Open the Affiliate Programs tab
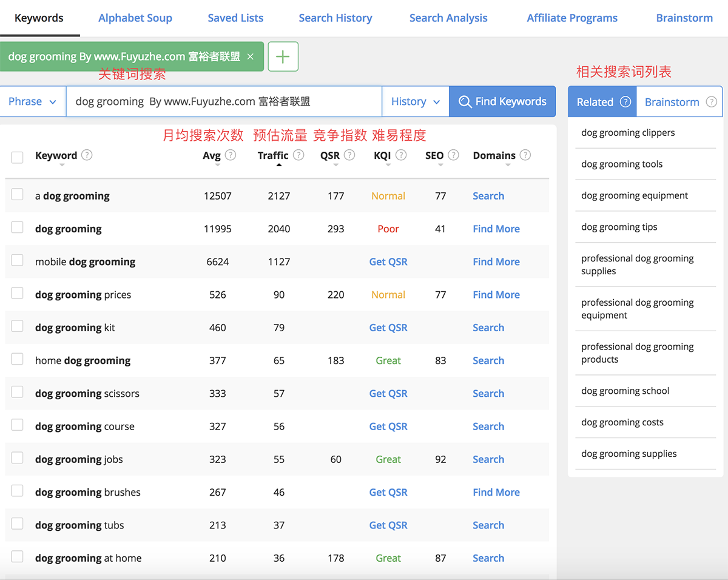 click(x=572, y=18)
